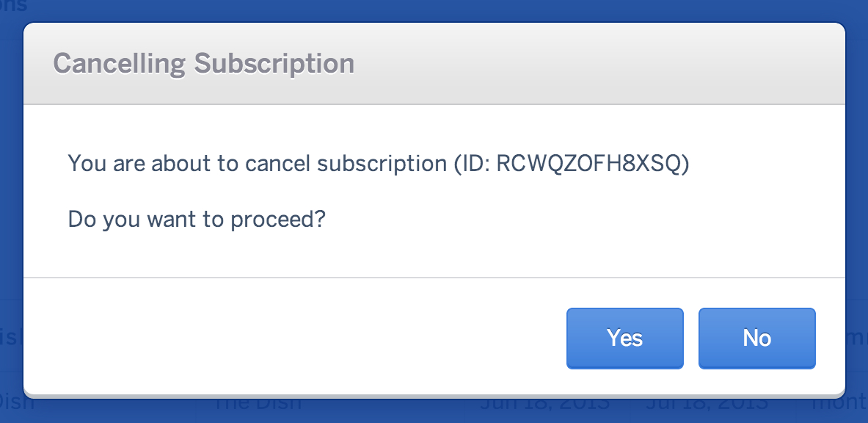
Task: Click the Cancelling Subscription dialog title
Action: (x=203, y=64)
